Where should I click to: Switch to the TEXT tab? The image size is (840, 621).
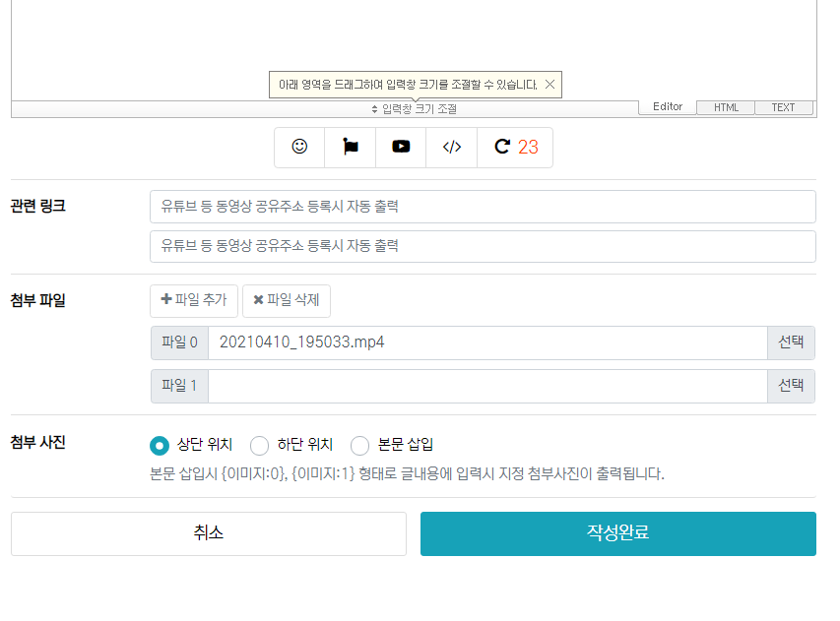click(x=783, y=107)
